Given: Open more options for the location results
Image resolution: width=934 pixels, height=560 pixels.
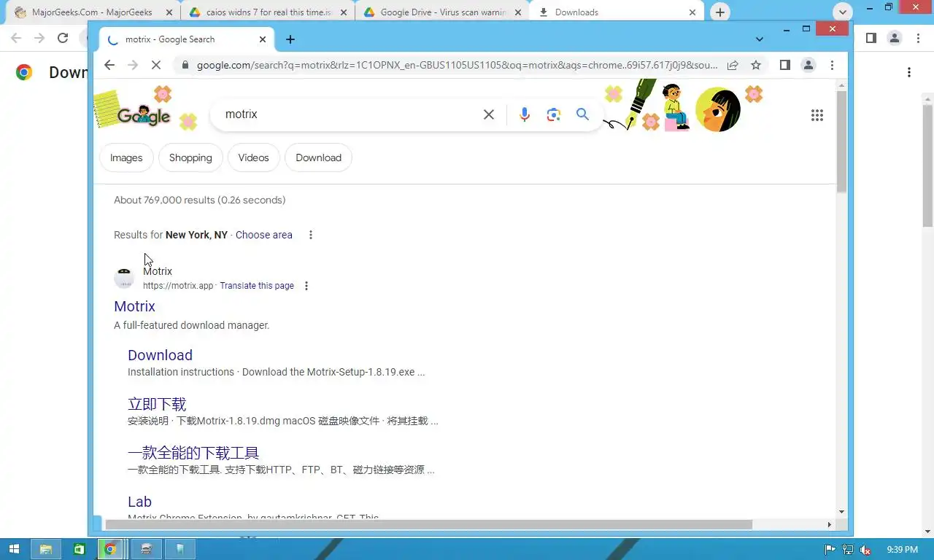Looking at the screenshot, I should pos(311,235).
